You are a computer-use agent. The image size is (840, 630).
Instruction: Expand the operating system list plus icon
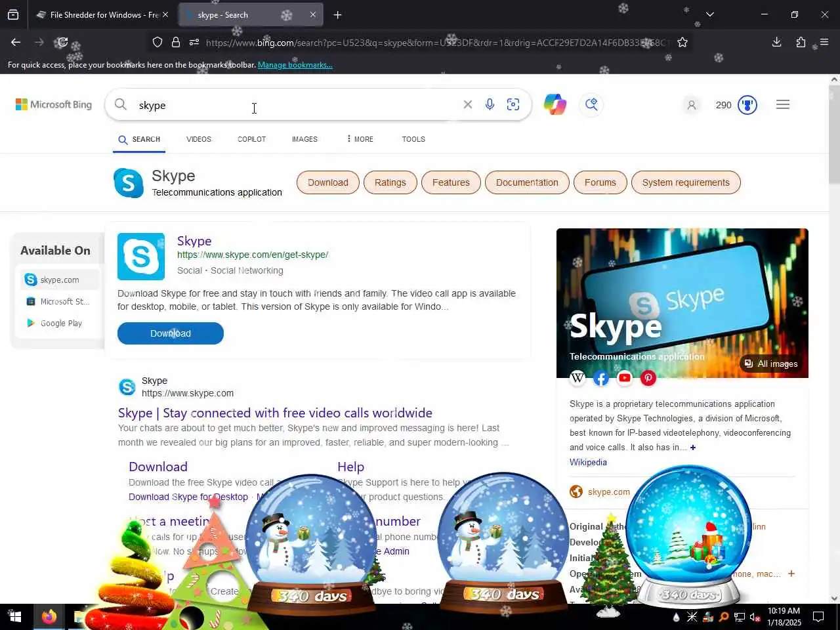click(x=791, y=574)
